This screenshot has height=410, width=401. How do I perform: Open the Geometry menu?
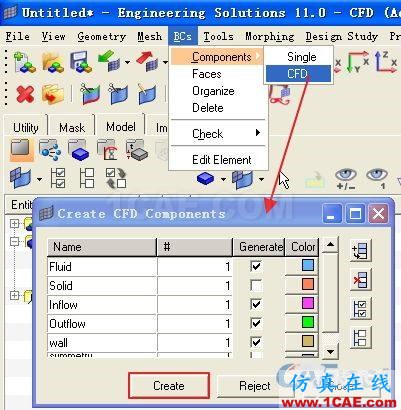tap(101, 36)
